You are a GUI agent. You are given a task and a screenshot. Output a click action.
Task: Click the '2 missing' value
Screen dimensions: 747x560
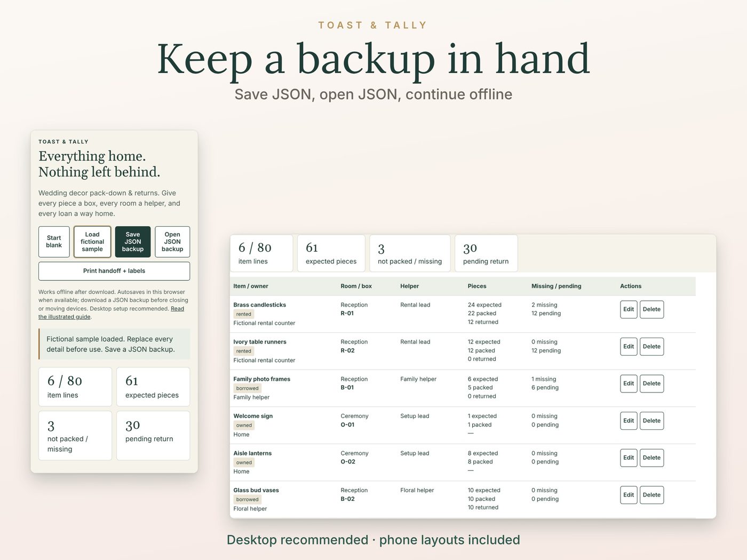tap(544, 305)
